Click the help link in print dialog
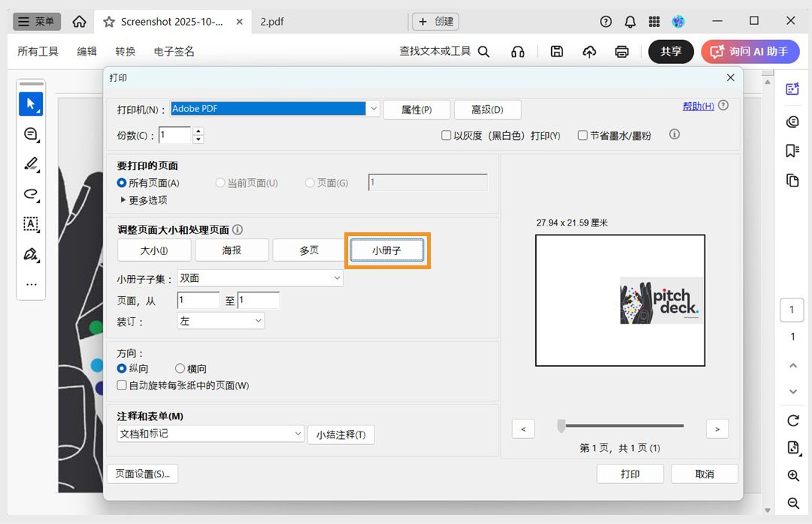 coord(698,105)
